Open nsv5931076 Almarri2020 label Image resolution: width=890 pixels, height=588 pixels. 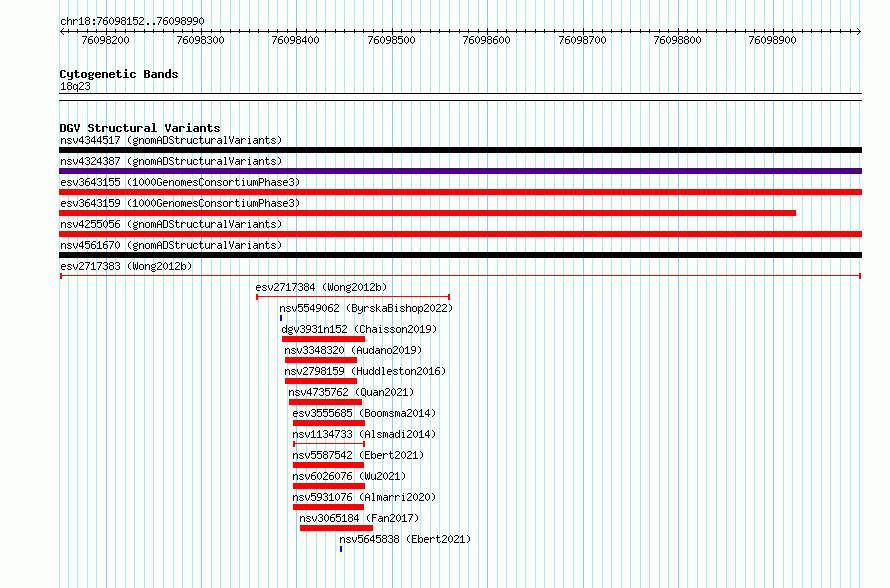click(364, 497)
